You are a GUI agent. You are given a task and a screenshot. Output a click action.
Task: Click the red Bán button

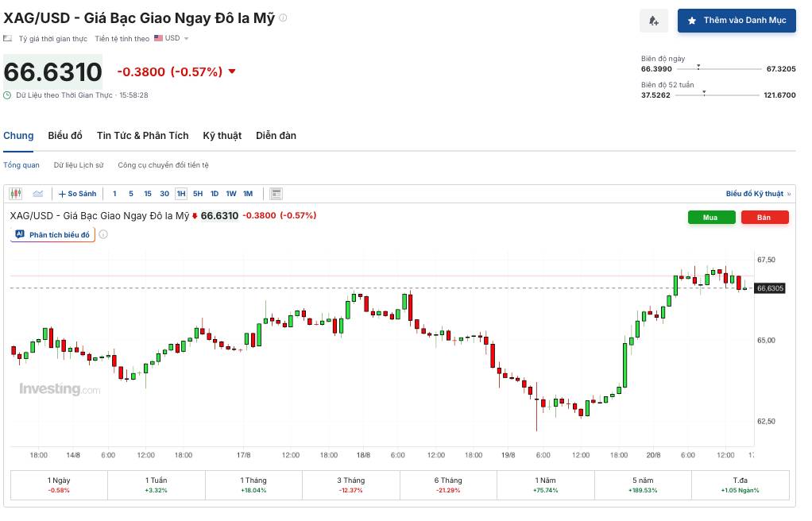tap(765, 218)
